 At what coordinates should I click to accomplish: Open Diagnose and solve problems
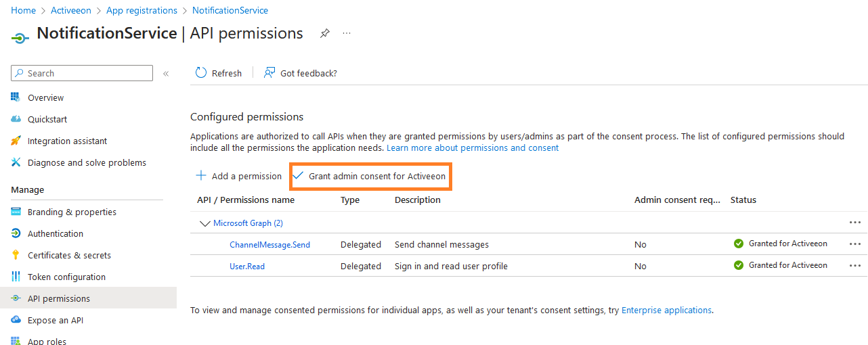coord(87,162)
